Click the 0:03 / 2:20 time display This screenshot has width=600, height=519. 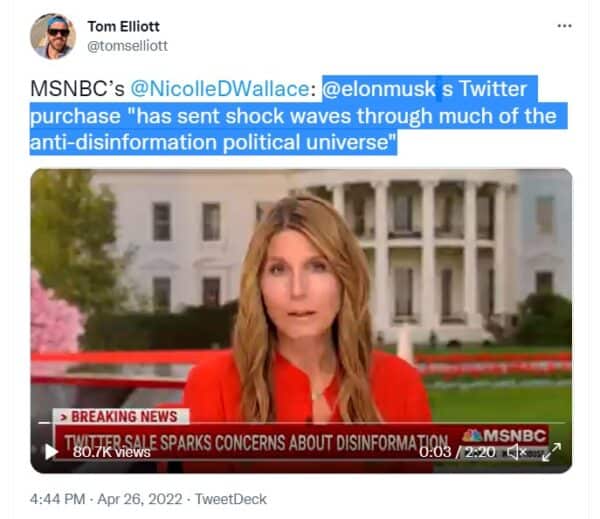[457, 452]
